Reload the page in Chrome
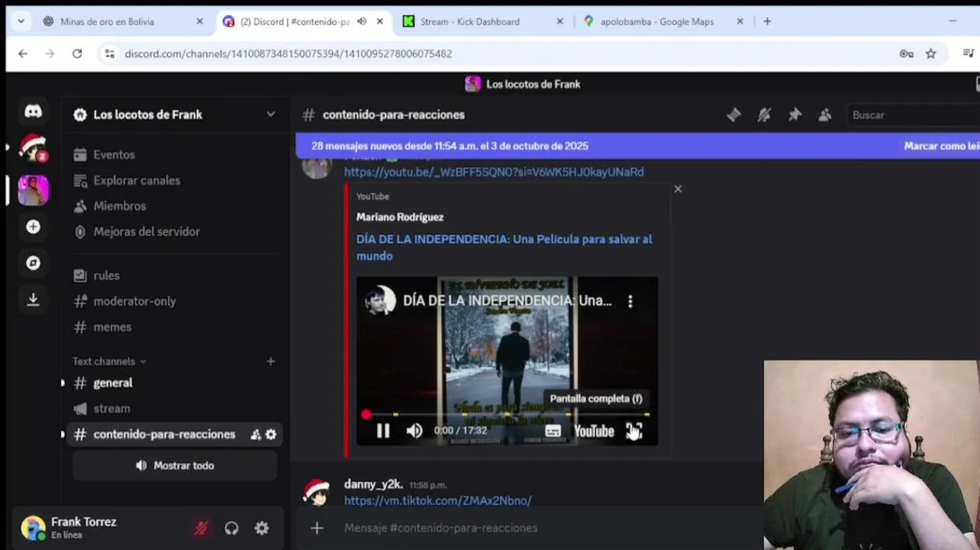Screen dimensions: 980x550 click(77, 53)
